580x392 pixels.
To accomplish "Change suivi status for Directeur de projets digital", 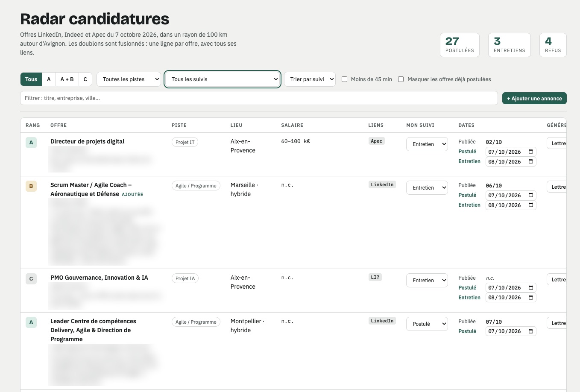I will click(427, 144).
